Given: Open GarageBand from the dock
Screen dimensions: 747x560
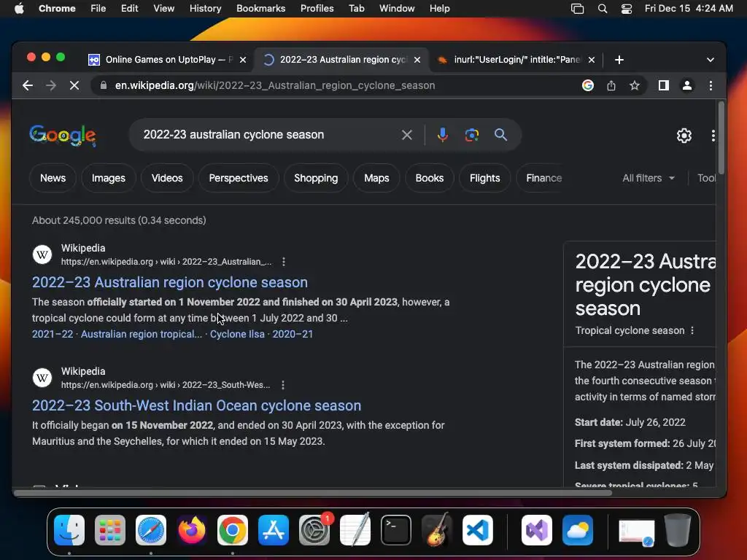Looking at the screenshot, I should pos(437,530).
